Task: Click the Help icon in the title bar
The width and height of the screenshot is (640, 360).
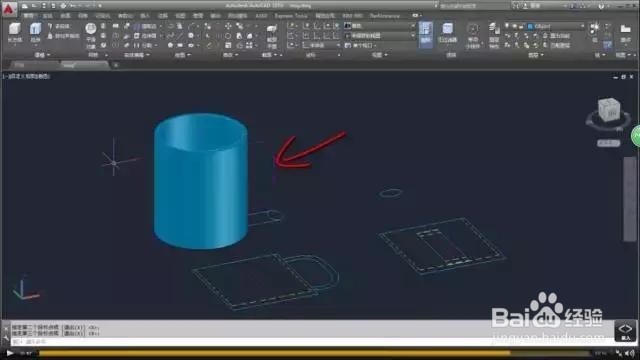Action: tap(601, 6)
